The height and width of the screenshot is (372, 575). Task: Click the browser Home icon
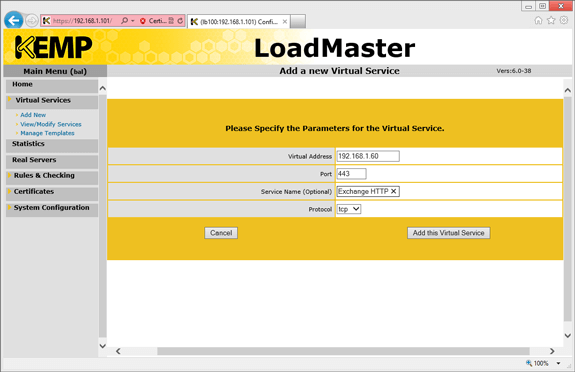[538, 21]
